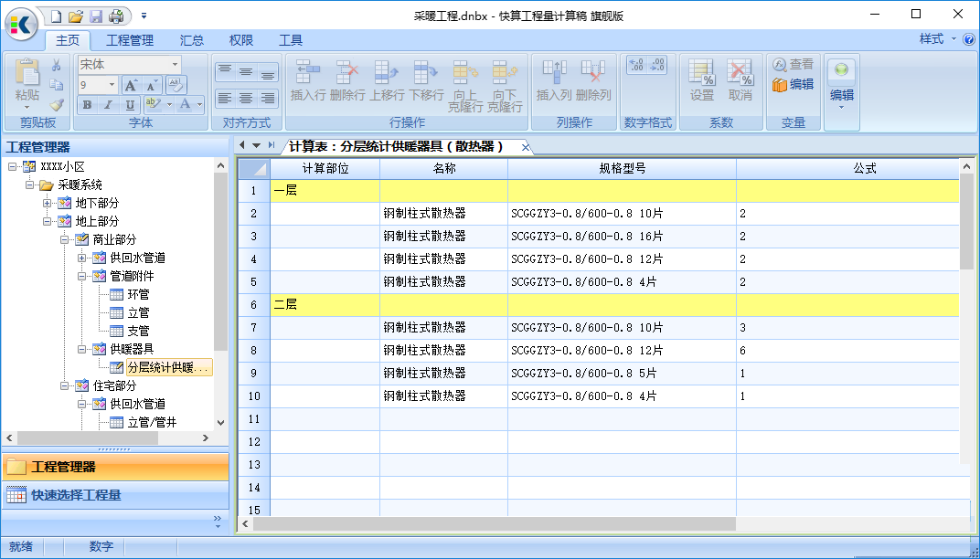Click the variable View (查看) button
The width and height of the screenshot is (980, 559).
point(793,64)
